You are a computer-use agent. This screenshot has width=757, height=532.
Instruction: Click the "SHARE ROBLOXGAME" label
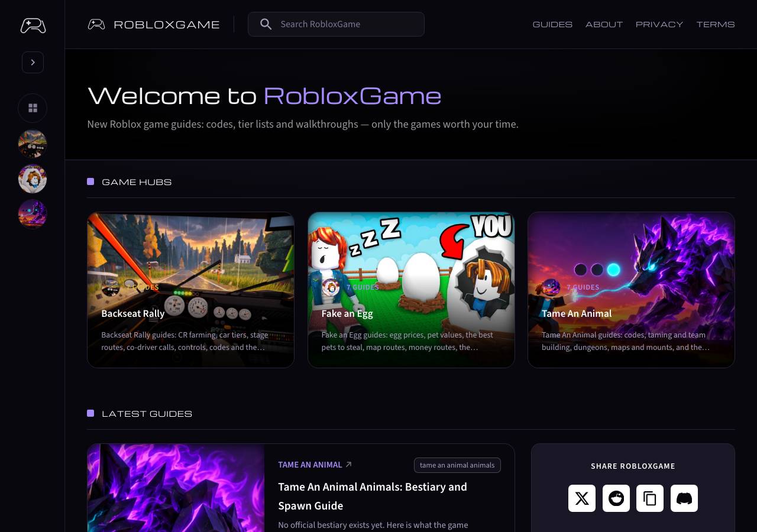tap(633, 466)
